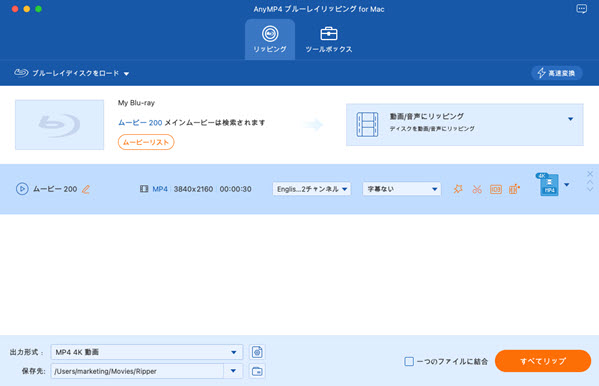Open 出力形式 MP4 4K 動画 dropdown
This screenshot has width=599, height=386.
pos(147,352)
